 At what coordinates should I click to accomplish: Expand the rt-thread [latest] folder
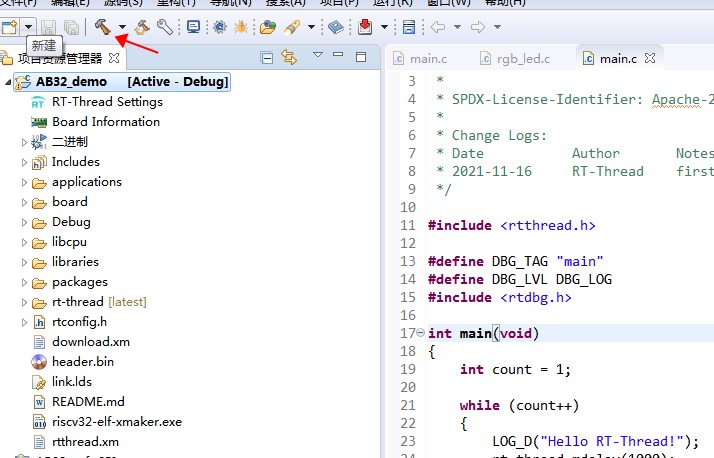pos(24,303)
